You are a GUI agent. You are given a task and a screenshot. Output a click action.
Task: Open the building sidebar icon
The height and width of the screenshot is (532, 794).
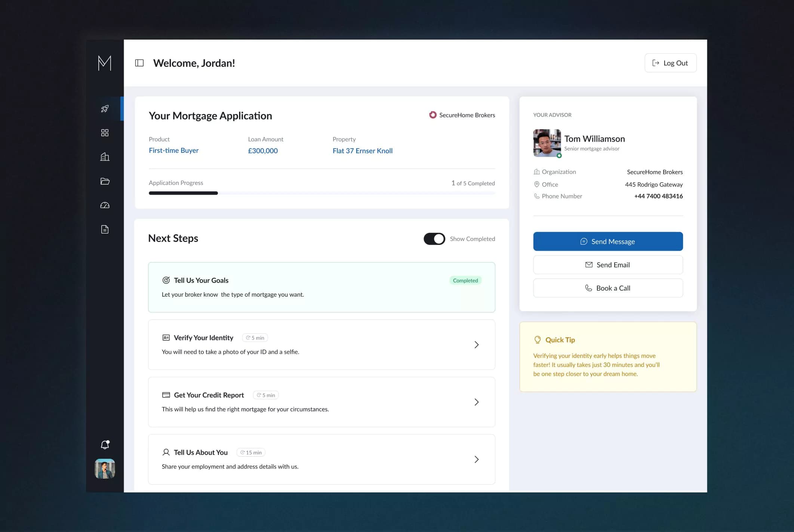click(105, 157)
